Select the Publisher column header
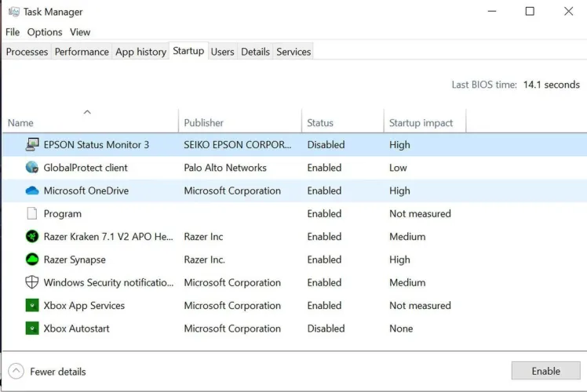Screen dimensions: 587x392 203,123
